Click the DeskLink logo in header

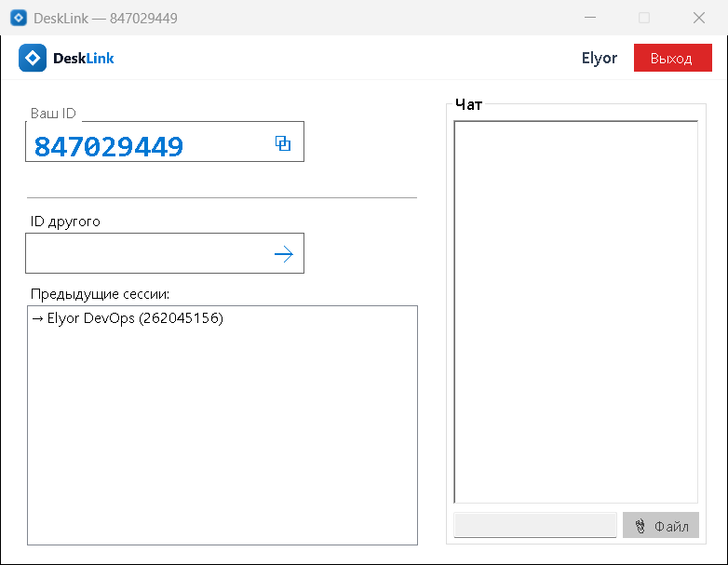[33, 58]
